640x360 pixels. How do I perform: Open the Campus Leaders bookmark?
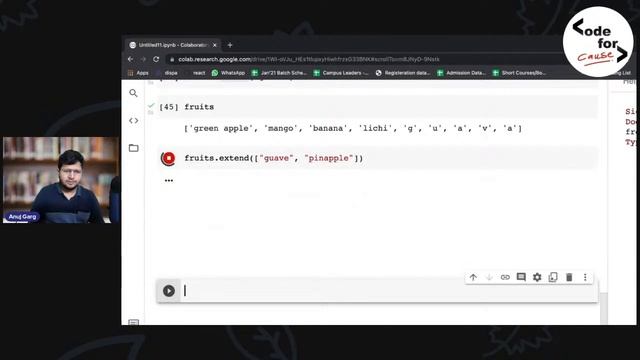341,73
